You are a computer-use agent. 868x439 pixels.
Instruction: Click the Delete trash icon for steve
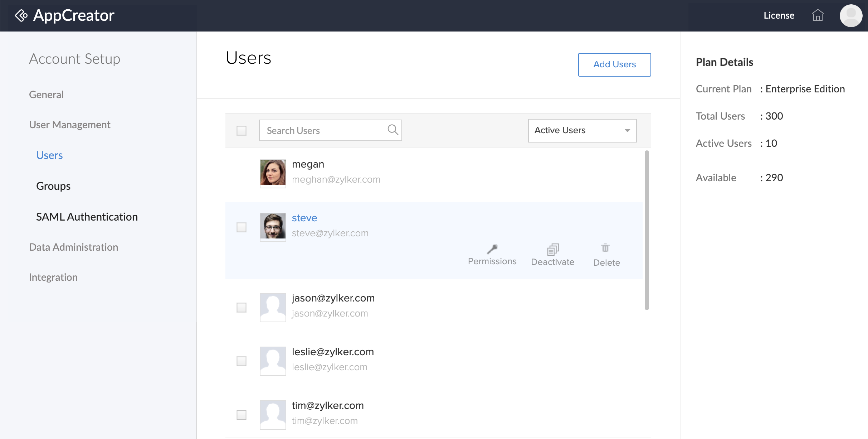(605, 249)
